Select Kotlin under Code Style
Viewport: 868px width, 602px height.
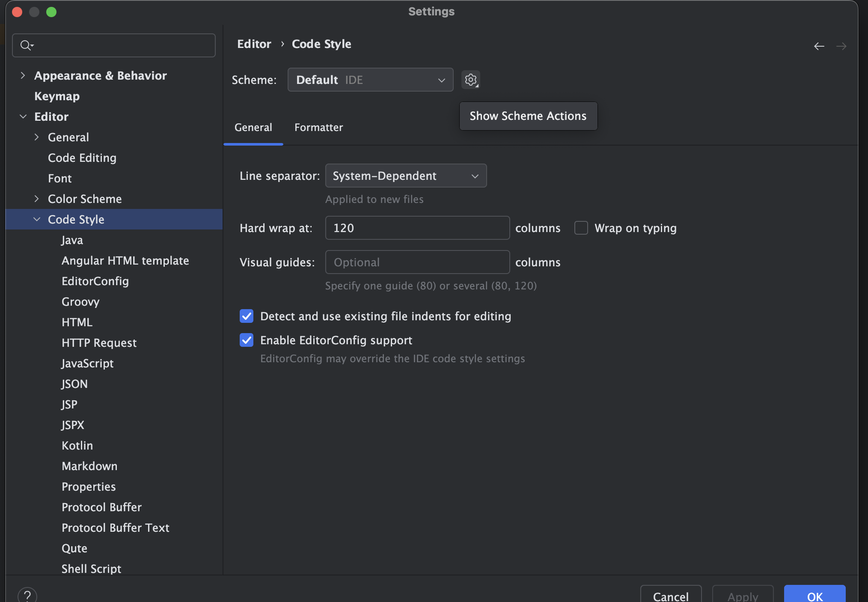point(77,445)
